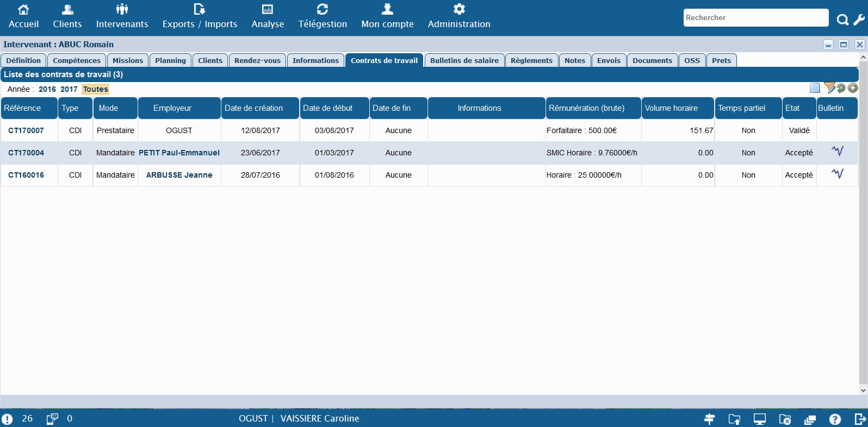
Task: Switch to the Compétences tab
Action: tap(77, 60)
